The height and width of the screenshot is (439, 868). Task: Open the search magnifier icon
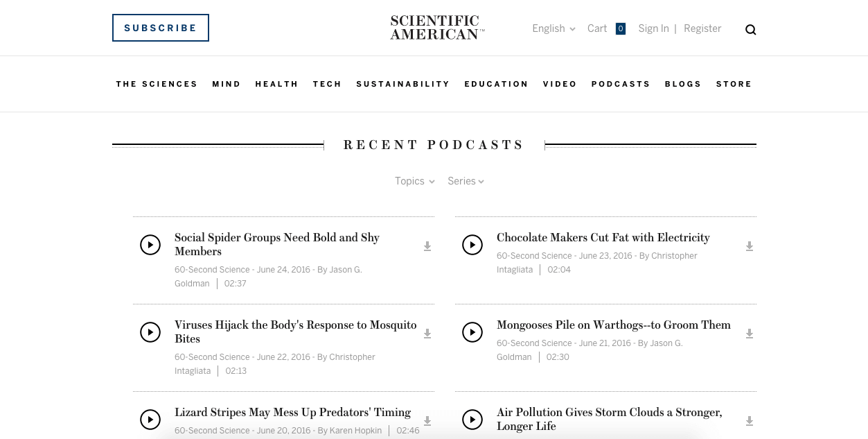point(751,30)
